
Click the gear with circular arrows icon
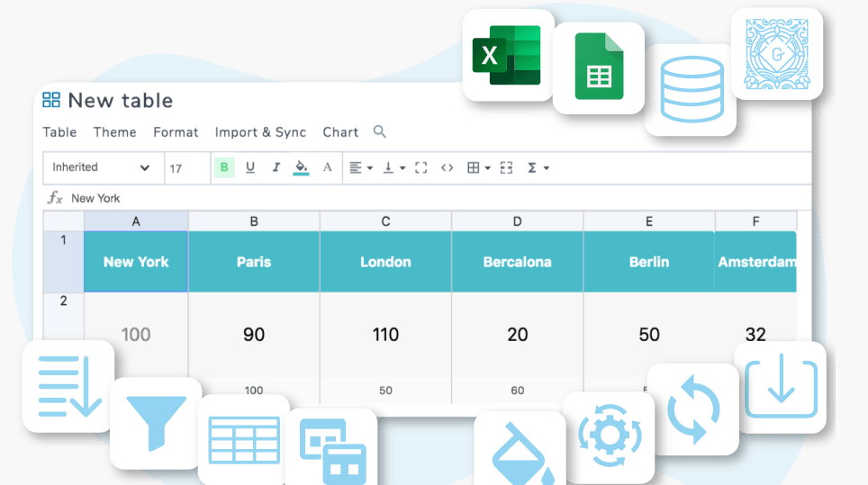click(x=610, y=436)
